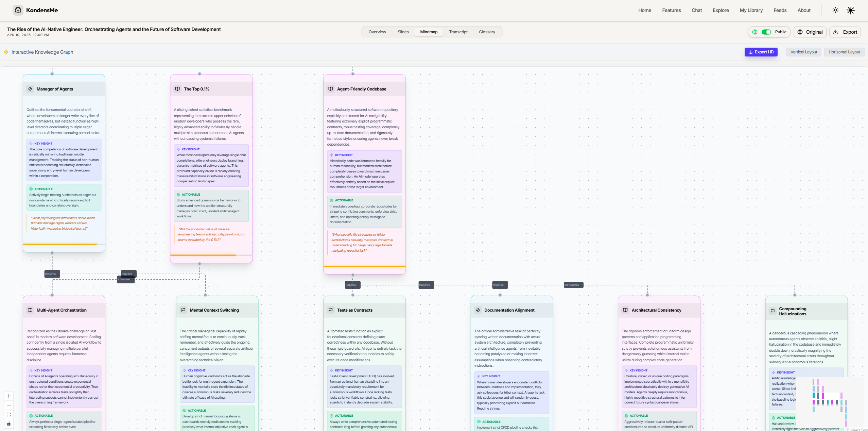Open the Transcript tab

pyautogui.click(x=458, y=32)
